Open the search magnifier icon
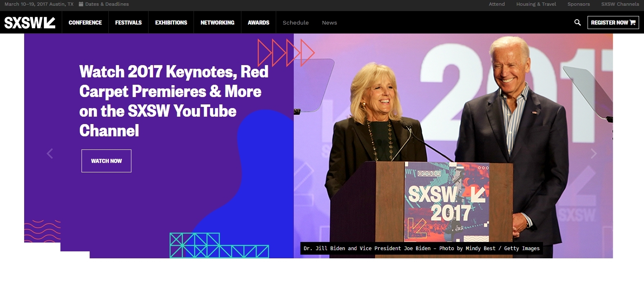644x287 pixels. click(x=577, y=23)
